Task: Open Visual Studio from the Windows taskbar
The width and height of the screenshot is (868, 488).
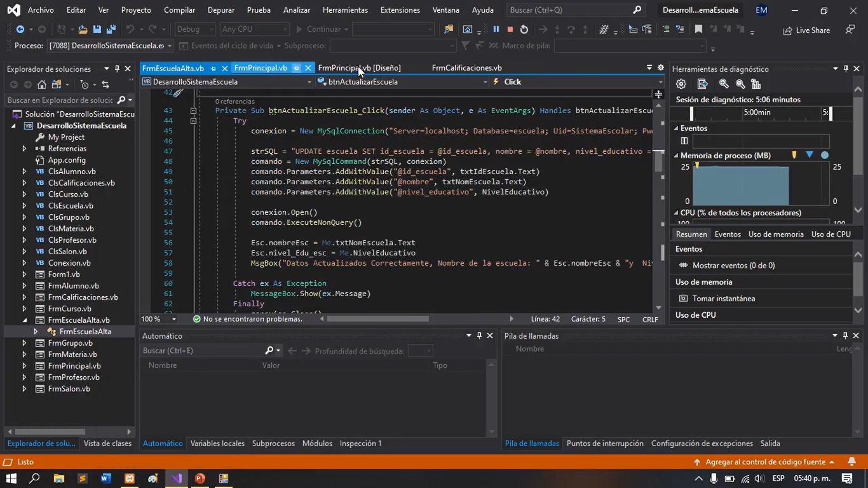Action: (176, 478)
